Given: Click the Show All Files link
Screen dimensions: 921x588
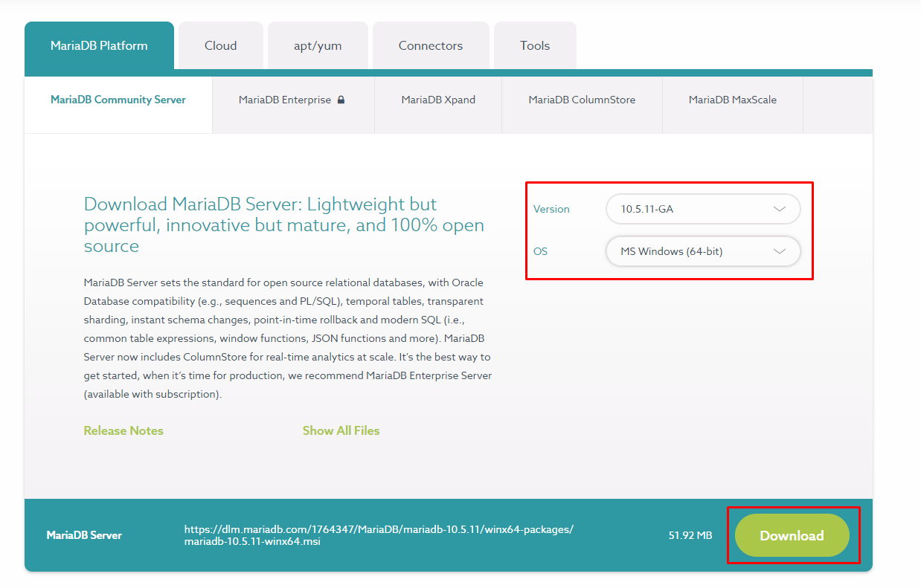Looking at the screenshot, I should click(x=341, y=430).
